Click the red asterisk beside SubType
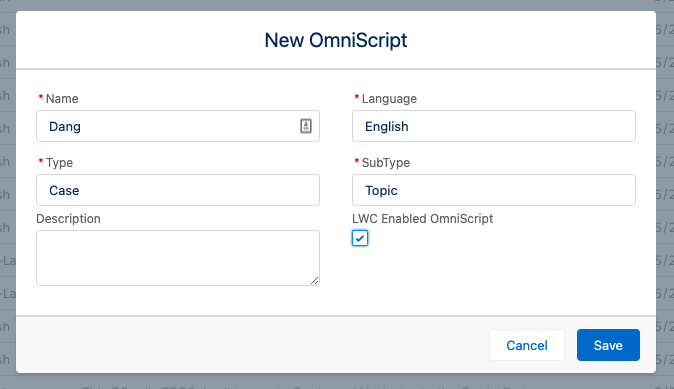Viewport: 674px width, 389px height. click(x=356, y=162)
